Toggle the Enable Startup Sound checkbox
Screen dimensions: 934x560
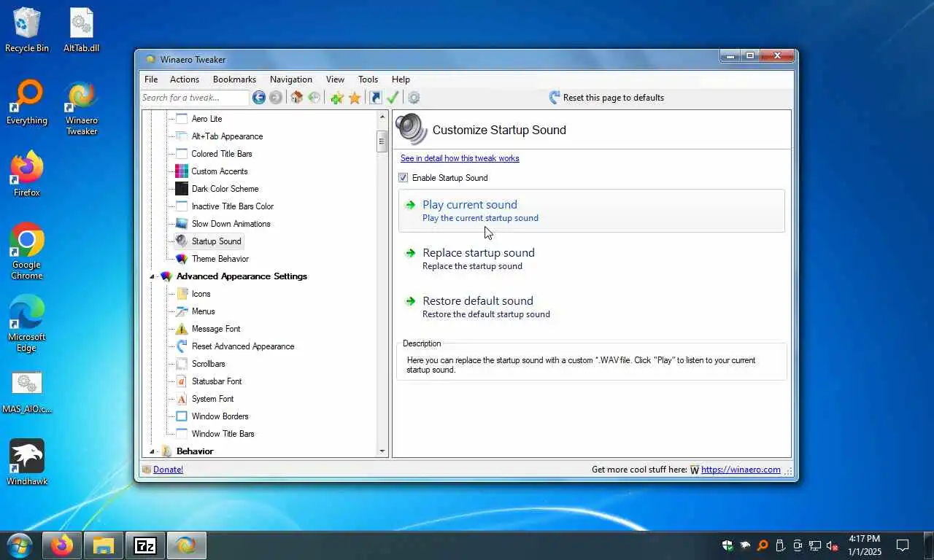pos(403,178)
